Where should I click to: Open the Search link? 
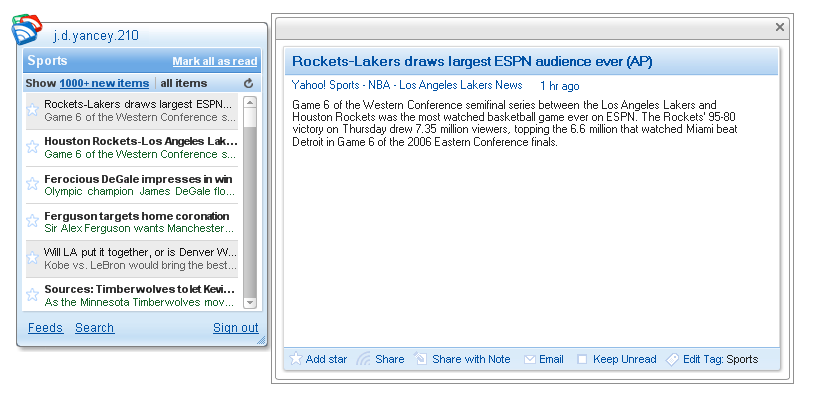[x=94, y=328]
